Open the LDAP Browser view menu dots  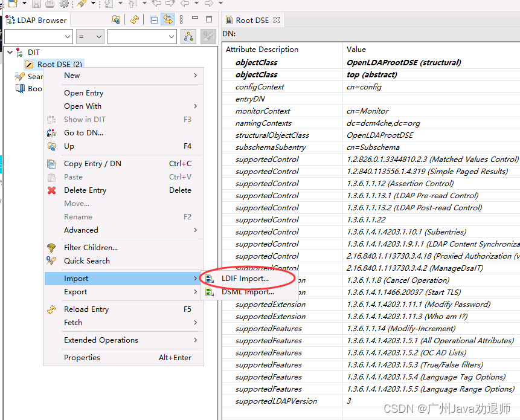182,19
